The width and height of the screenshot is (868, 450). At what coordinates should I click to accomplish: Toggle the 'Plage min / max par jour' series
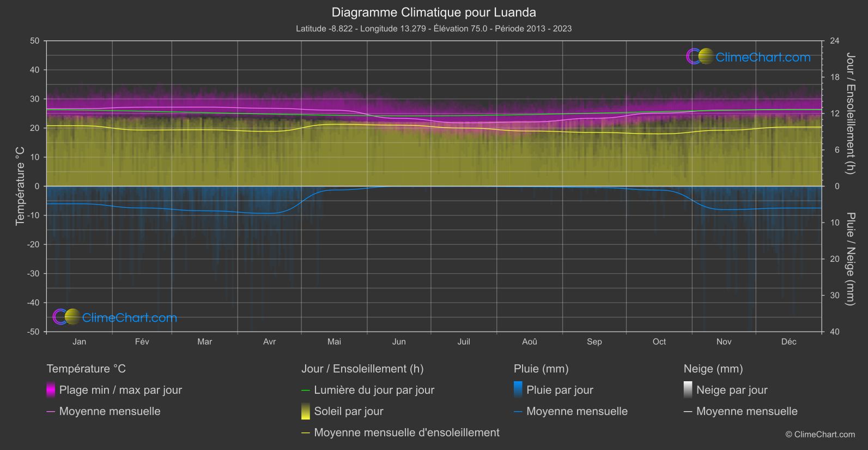[120, 390]
